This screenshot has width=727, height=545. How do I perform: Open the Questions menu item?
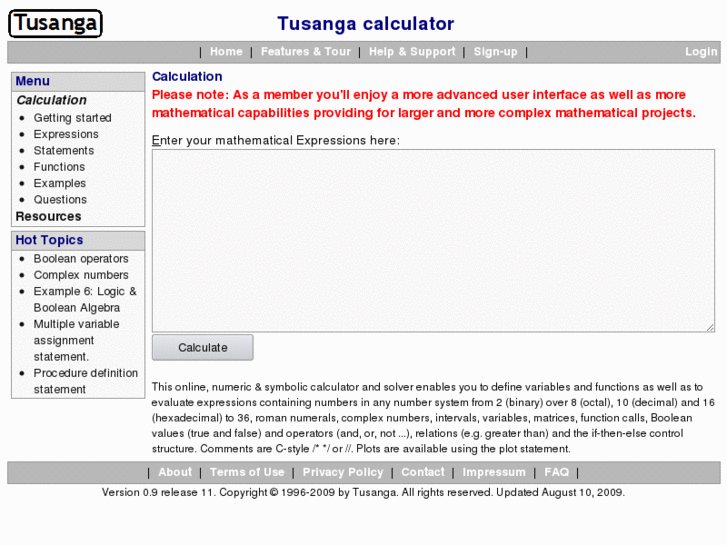60,199
